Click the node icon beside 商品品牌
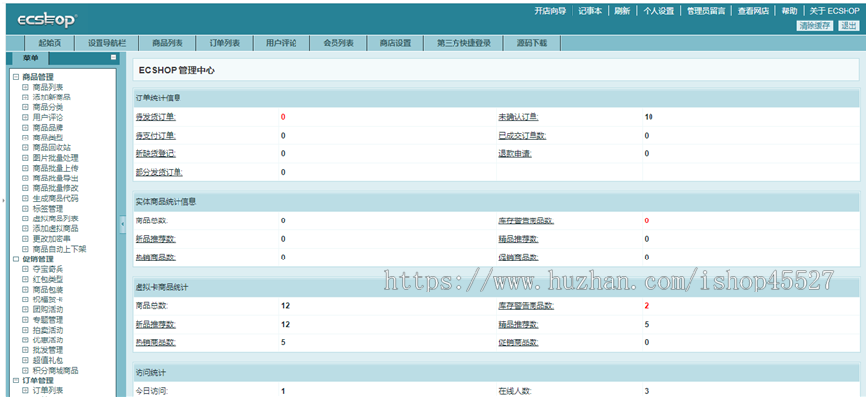Screen dimensions: 868x399 tap(25, 128)
